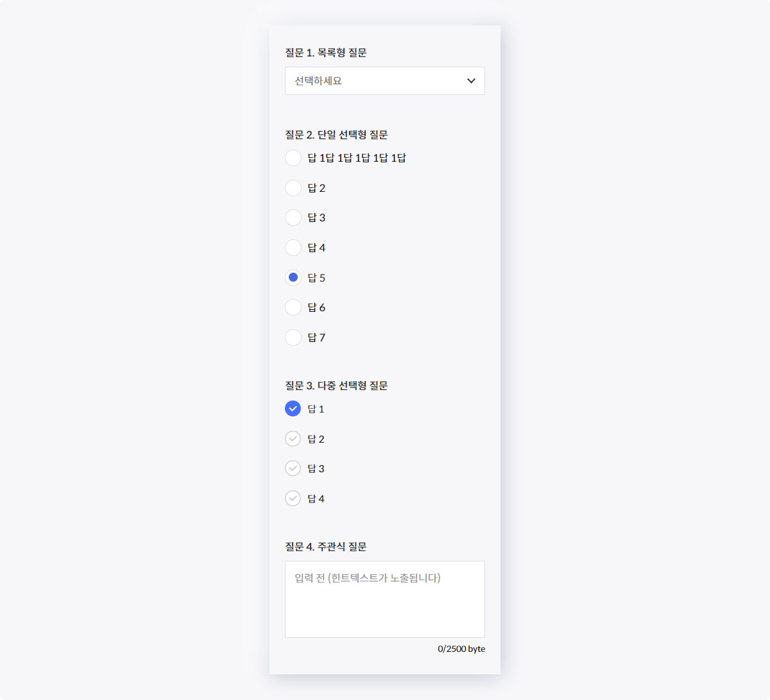Image resolution: width=770 pixels, height=700 pixels.
Task: Enable checkbox 답 3 in question 3
Action: tap(293, 468)
